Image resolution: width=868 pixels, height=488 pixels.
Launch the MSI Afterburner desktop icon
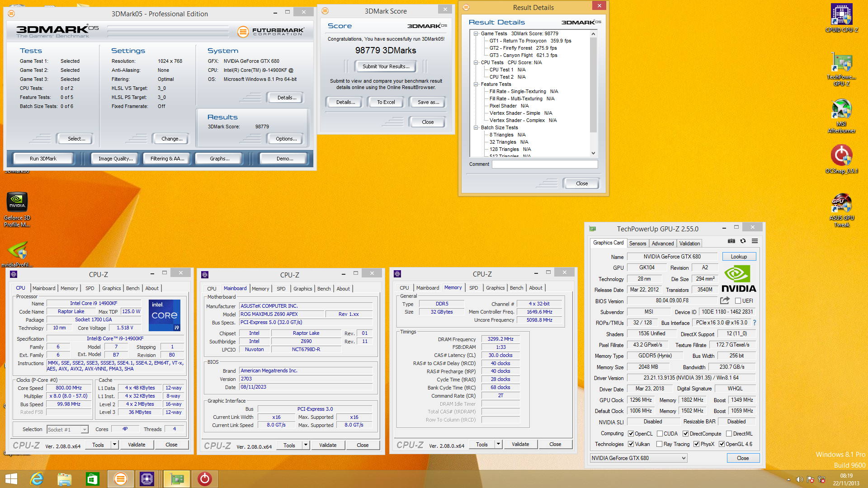click(x=841, y=116)
